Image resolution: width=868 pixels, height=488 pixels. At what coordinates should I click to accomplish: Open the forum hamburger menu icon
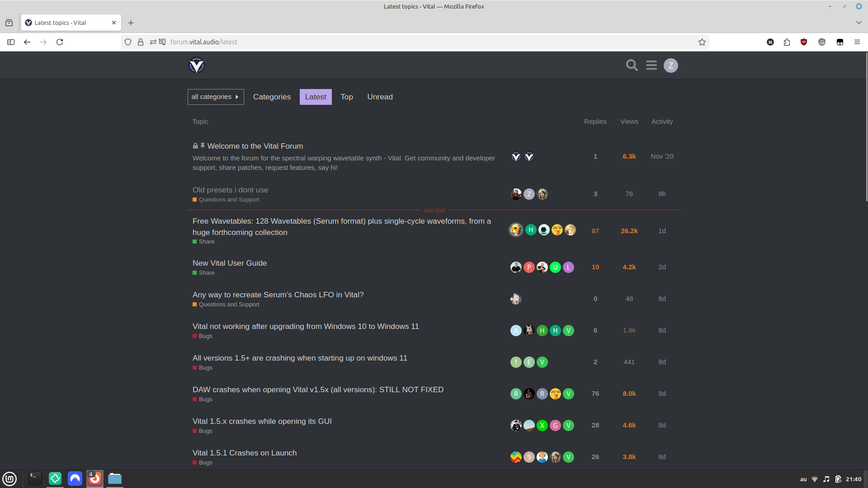coord(651,66)
